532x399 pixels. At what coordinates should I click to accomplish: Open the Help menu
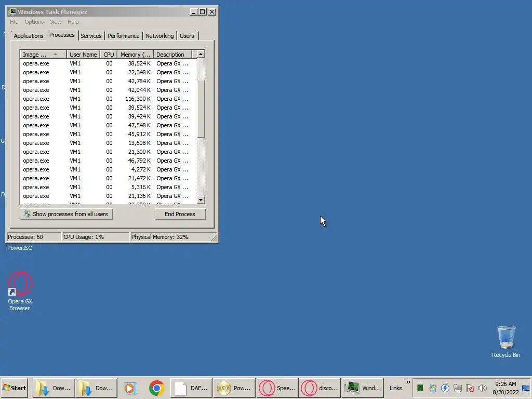pos(73,22)
